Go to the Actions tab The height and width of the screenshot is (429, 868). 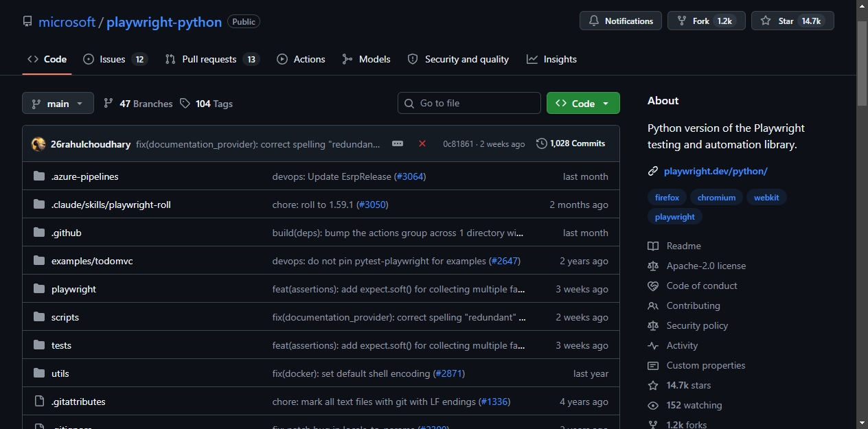click(301, 59)
